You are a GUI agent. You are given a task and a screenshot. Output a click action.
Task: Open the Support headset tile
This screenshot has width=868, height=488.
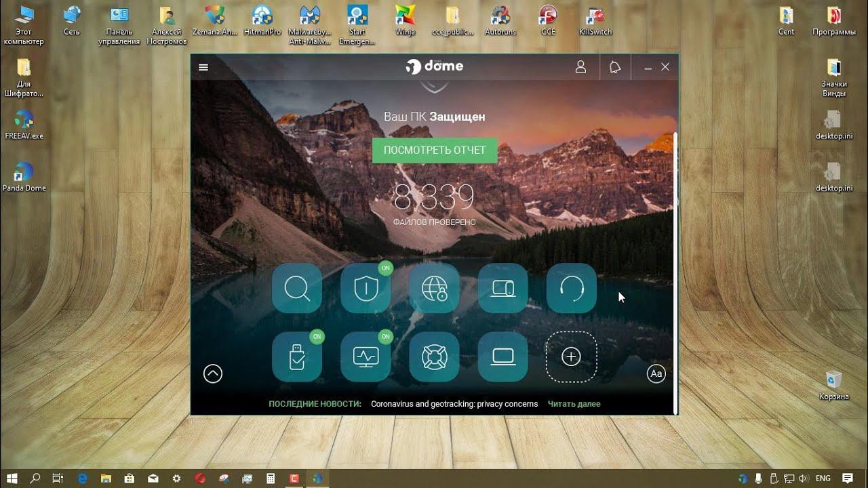point(572,289)
